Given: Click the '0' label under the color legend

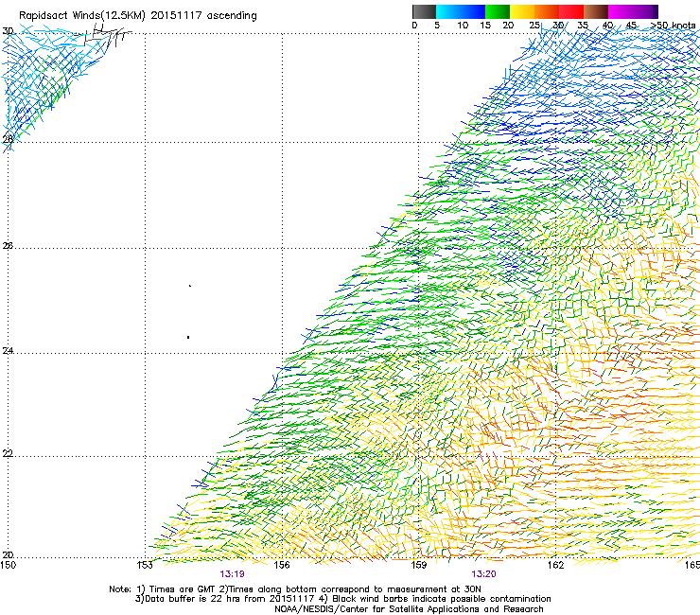Looking at the screenshot, I should 414,26.
